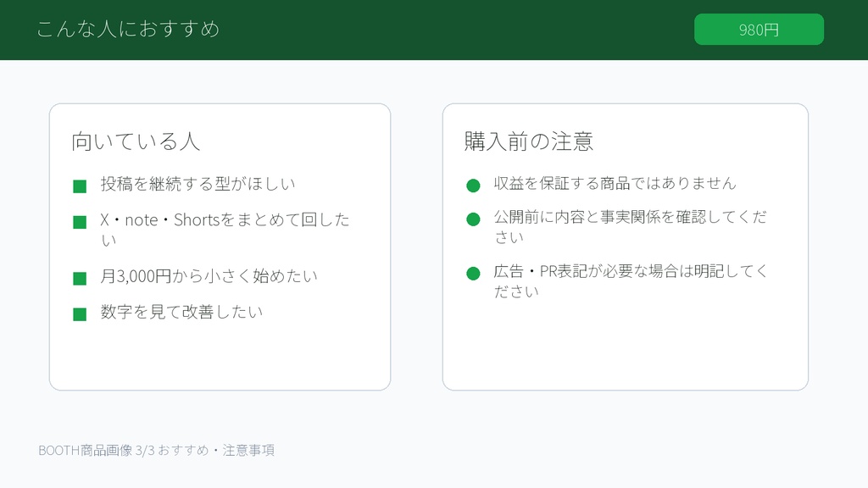Screen dimensions: 868x488
Task: Click the round bullet beside 収益を保証する商品ではありません
Action: pos(473,186)
